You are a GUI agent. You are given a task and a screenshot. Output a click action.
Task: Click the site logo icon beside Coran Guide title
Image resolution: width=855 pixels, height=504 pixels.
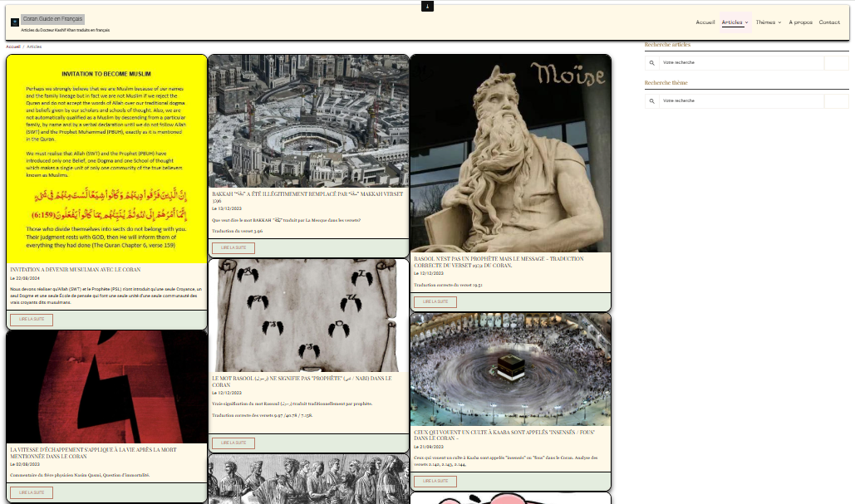(15, 22)
